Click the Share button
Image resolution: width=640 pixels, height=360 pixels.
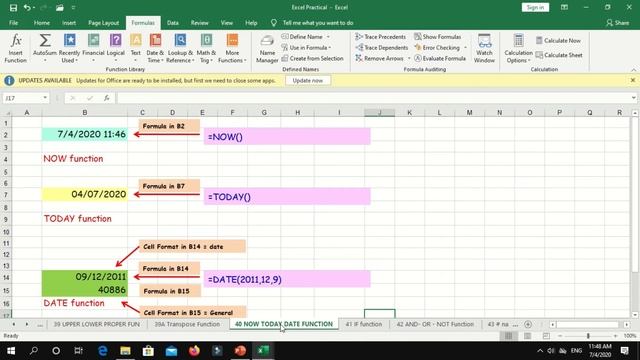coord(618,23)
